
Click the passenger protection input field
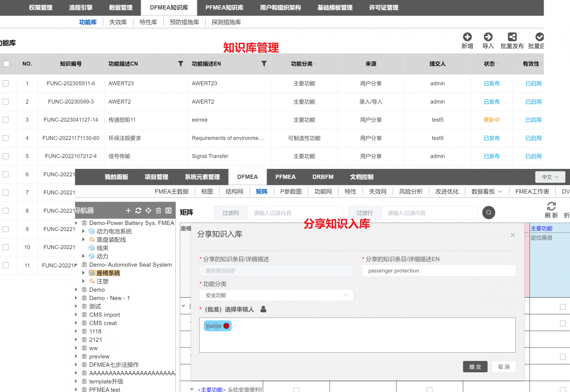439,271
